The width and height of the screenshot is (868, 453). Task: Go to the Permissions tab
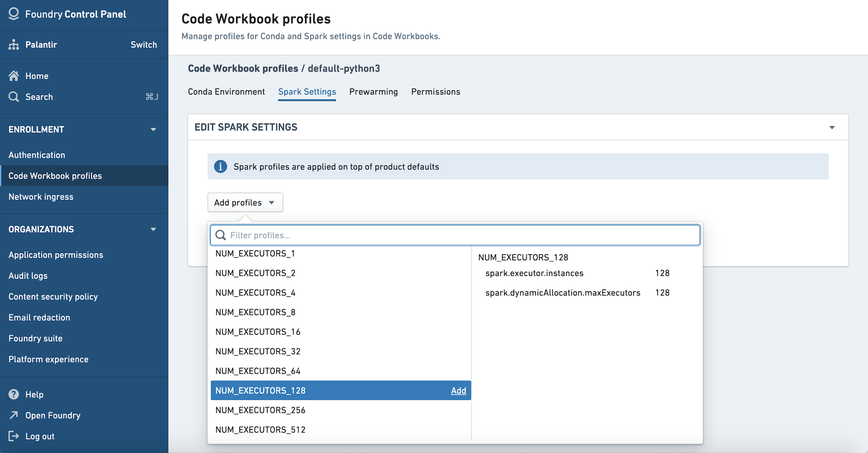(x=436, y=92)
